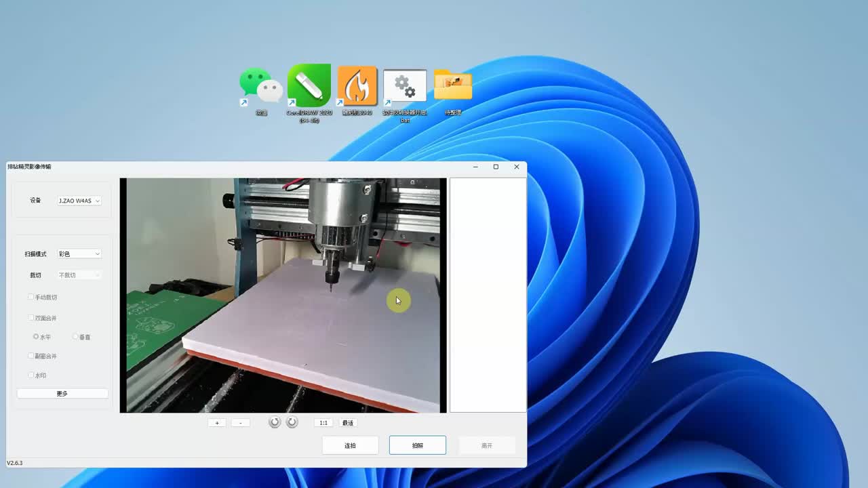Image resolution: width=868 pixels, height=488 pixels.
Task: Tick the 水印 watermark checkbox
Action: click(31, 375)
